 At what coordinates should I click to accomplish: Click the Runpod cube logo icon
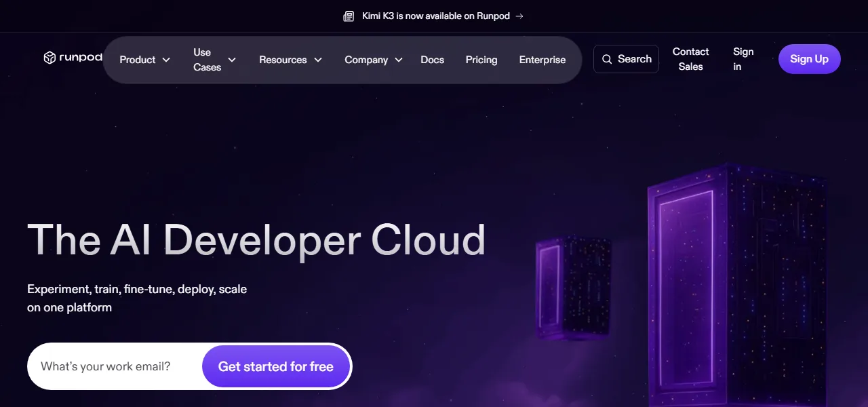pos(50,58)
